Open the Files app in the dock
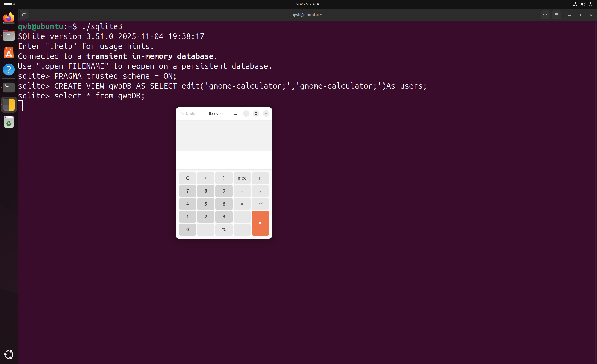The height and width of the screenshot is (364, 597). click(x=9, y=35)
